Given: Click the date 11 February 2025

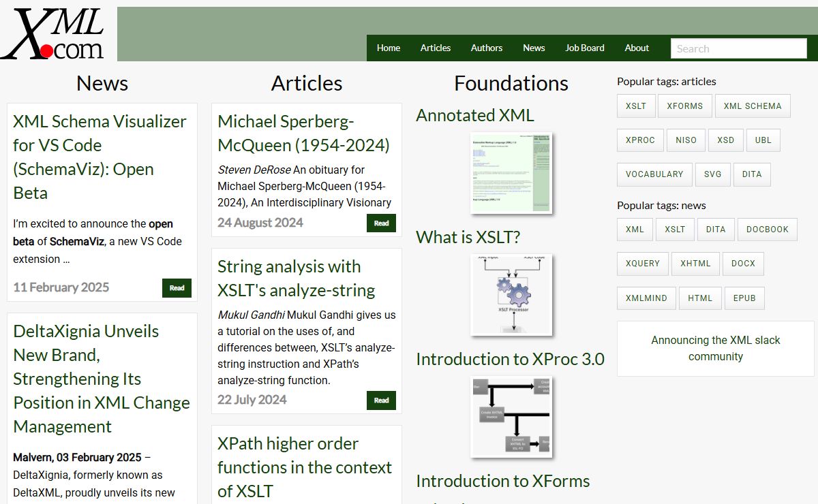Looking at the screenshot, I should [61, 287].
